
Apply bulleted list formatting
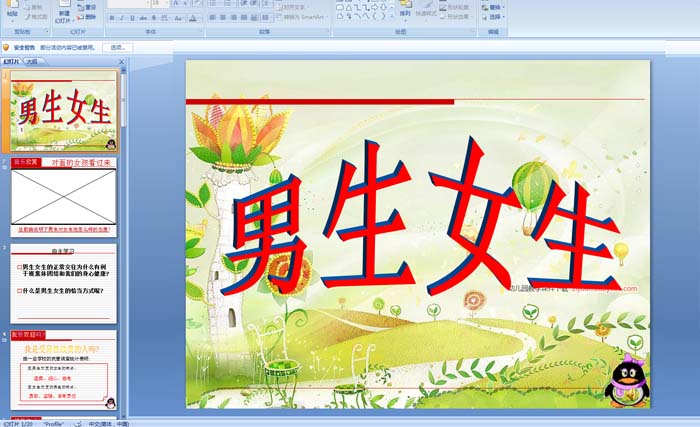pos(214,4)
